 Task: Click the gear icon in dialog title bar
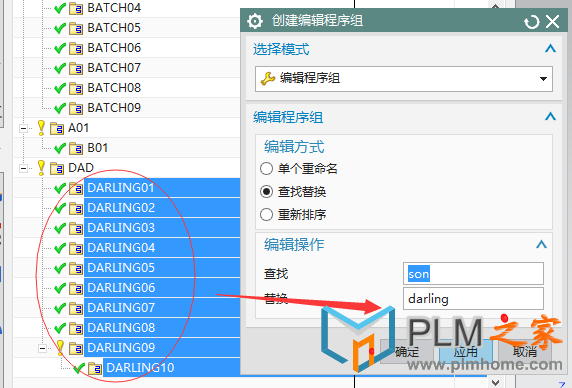coord(255,21)
